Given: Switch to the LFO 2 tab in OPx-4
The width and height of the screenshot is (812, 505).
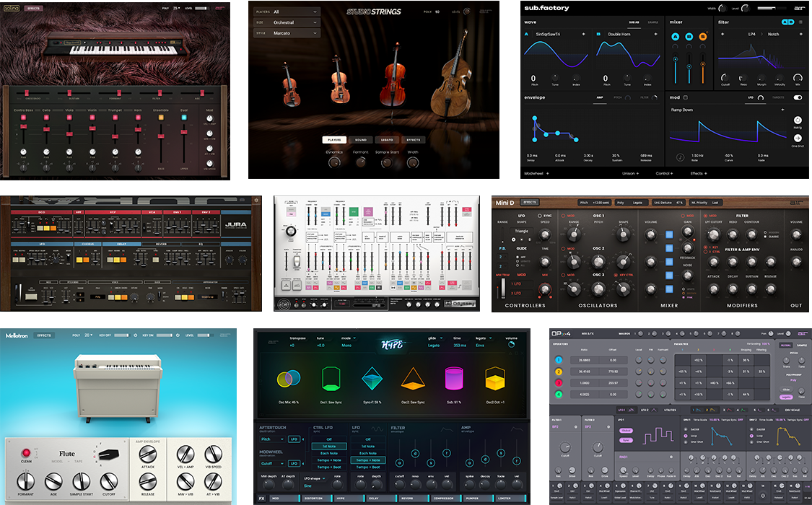Looking at the screenshot, I should click(x=648, y=410).
